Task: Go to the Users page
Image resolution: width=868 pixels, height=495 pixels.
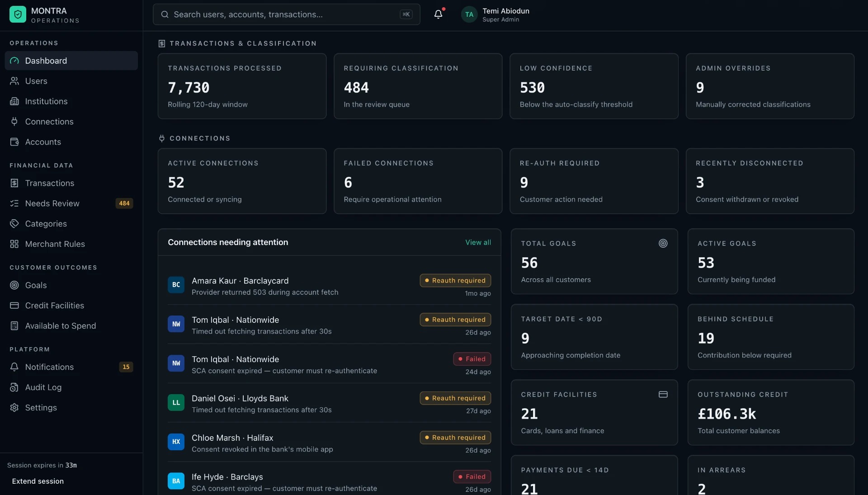Action: 71,81
